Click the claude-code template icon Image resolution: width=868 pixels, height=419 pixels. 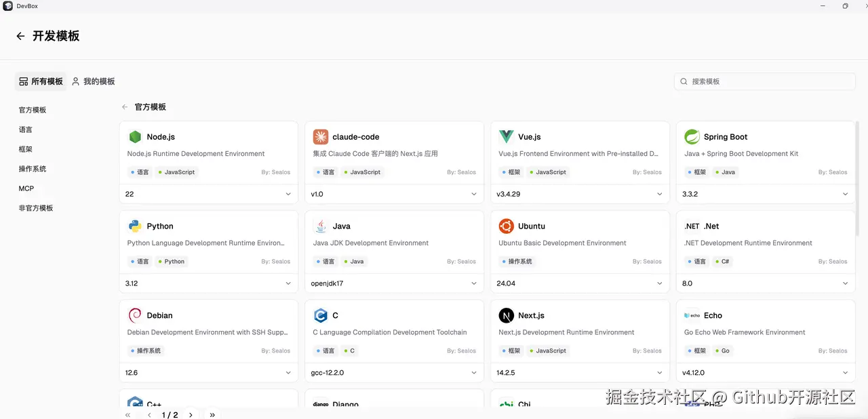(321, 137)
